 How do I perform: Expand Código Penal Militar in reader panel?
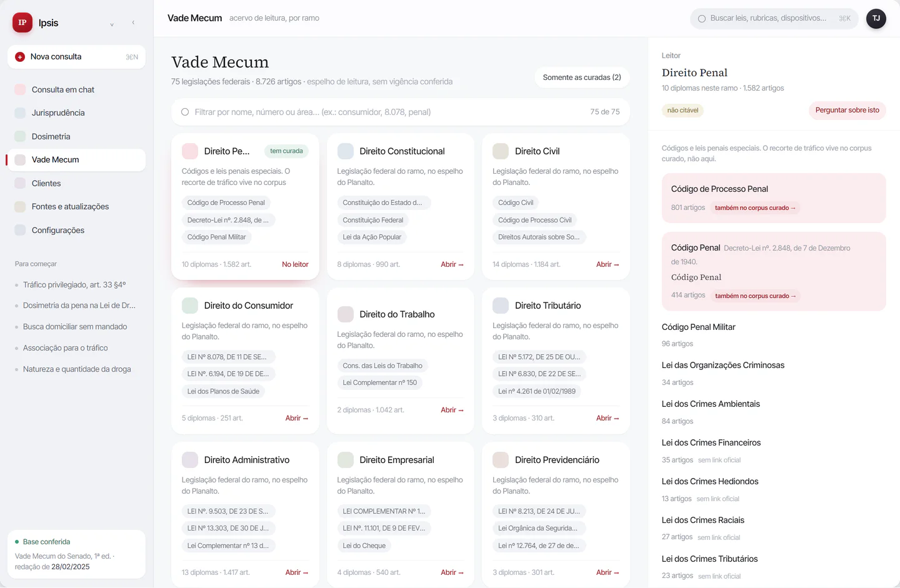tap(699, 327)
